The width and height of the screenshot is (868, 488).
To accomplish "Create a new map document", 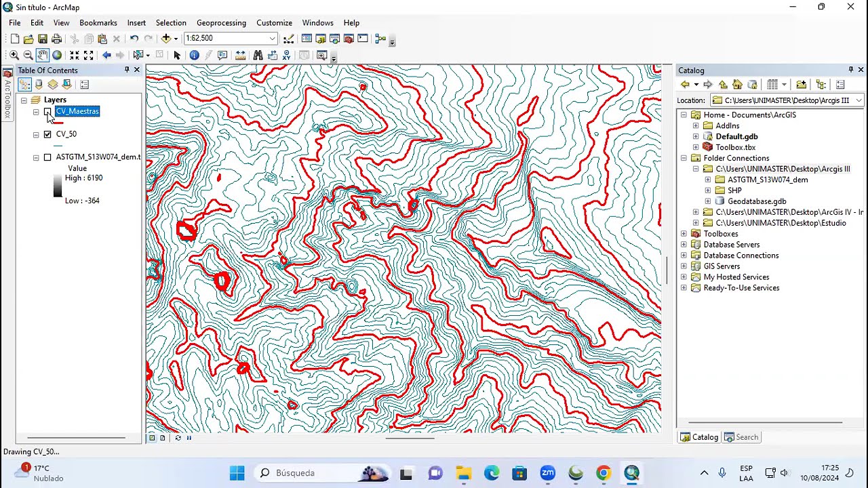I will click(15, 39).
